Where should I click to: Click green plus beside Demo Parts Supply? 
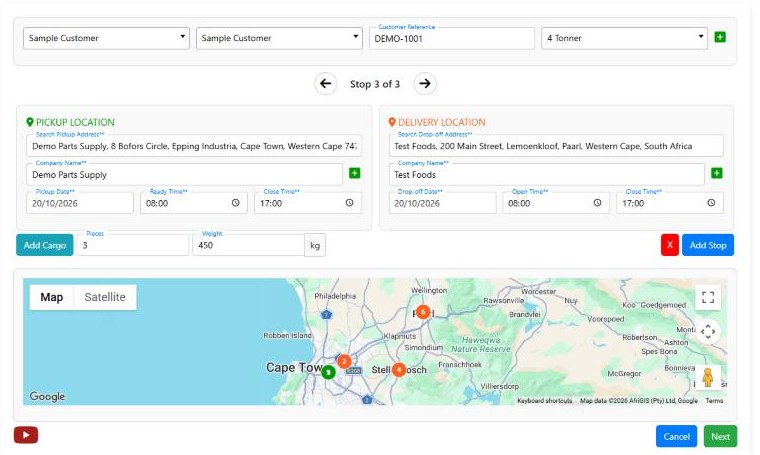[x=355, y=173]
